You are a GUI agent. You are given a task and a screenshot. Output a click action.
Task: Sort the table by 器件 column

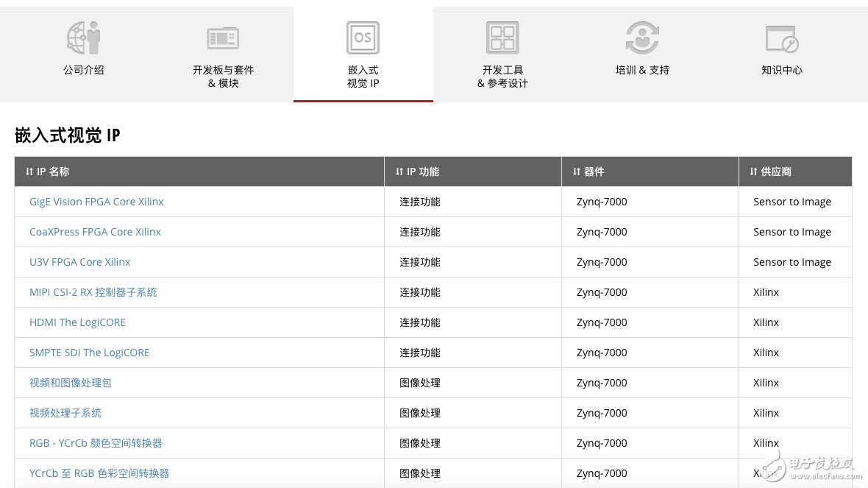(x=588, y=171)
